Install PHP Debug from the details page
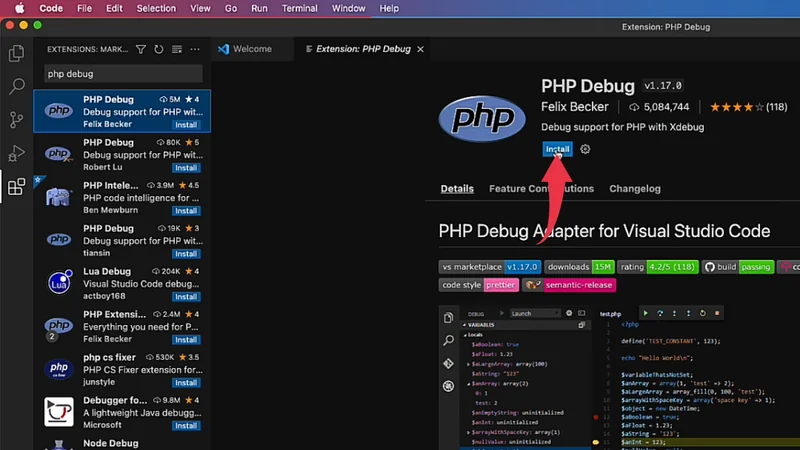 pos(557,149)
